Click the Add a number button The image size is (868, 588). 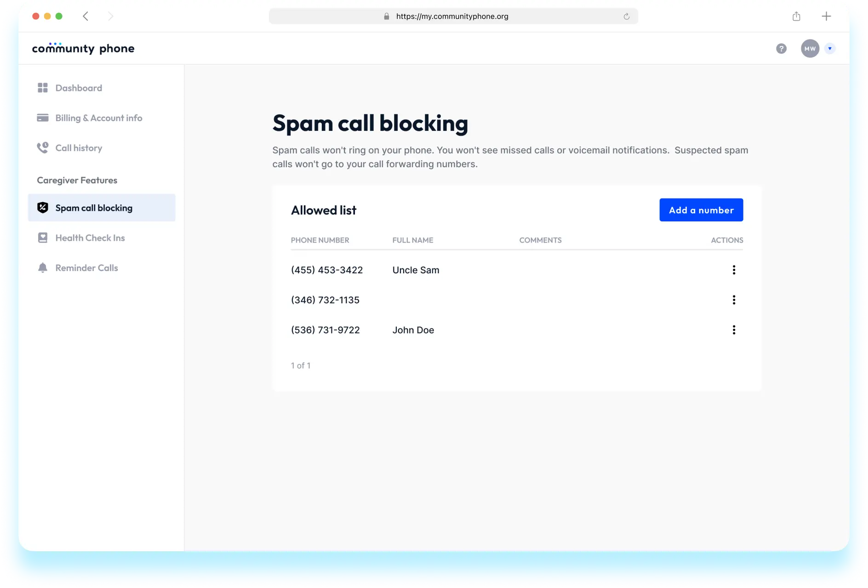tap(701, 210)
